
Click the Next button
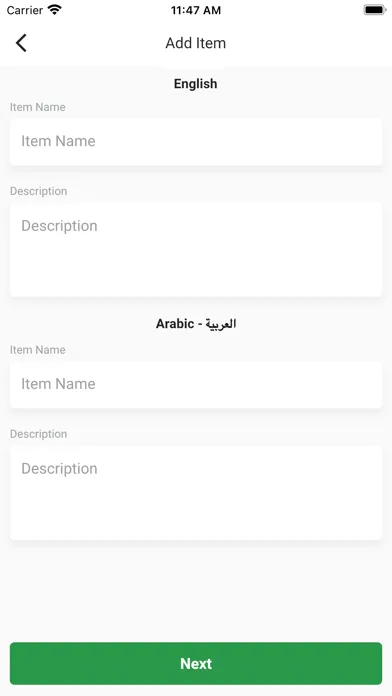196,663
